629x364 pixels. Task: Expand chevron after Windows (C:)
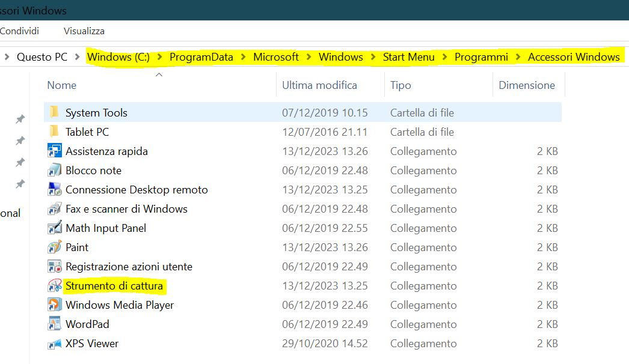point(160,57)
